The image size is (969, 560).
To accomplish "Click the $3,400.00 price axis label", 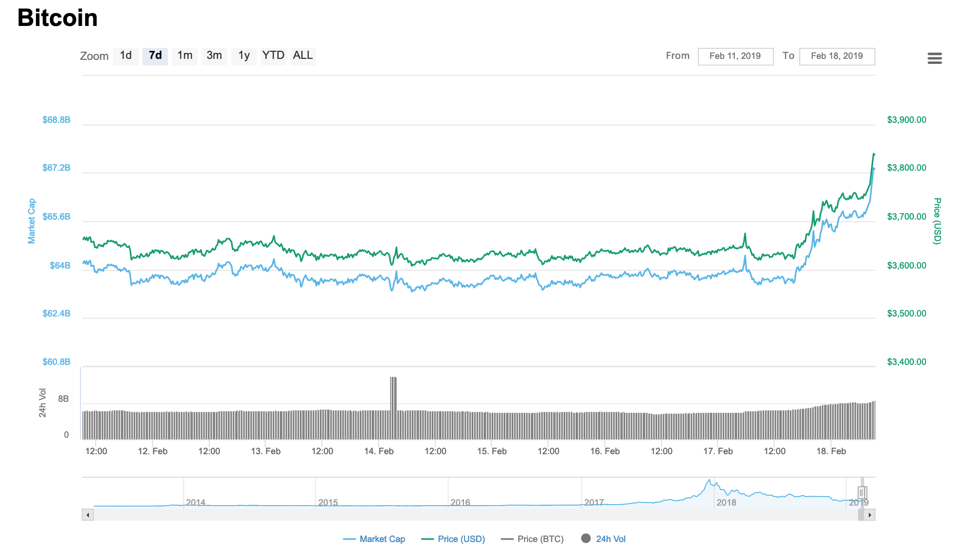I will 907,362.
